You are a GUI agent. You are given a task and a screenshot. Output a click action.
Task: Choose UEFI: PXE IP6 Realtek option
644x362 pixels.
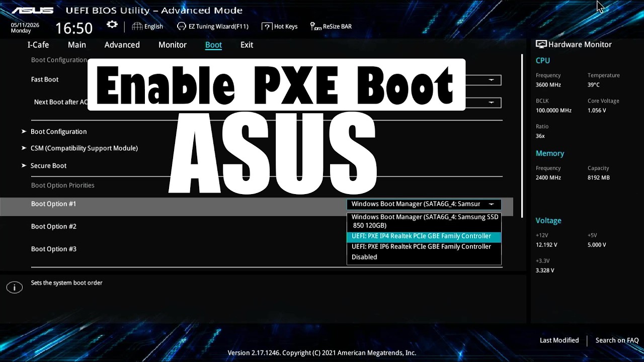click(424, 246)
